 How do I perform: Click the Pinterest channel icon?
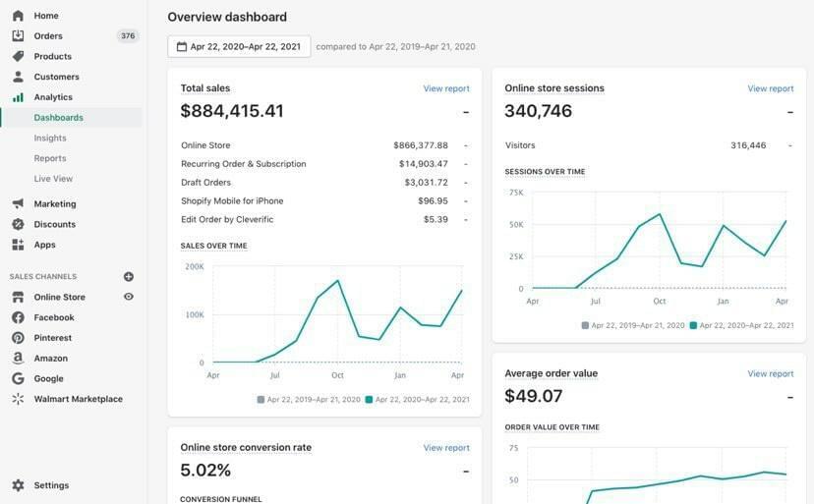[x=18, y=338]
